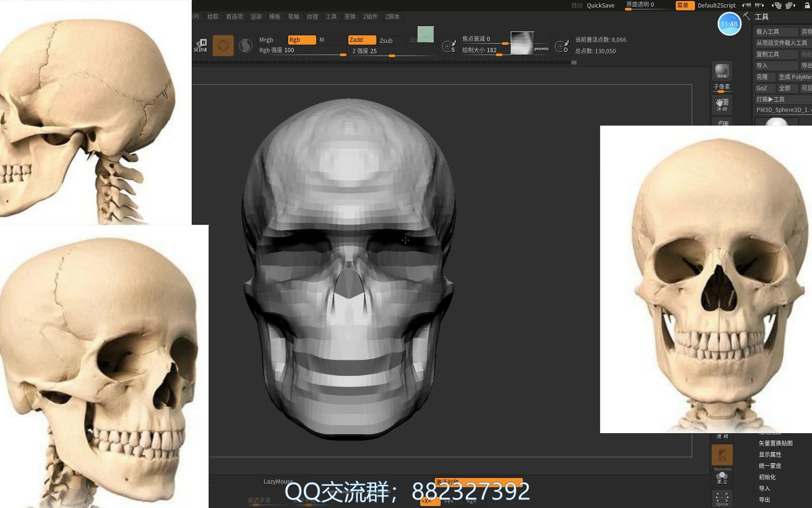The width and height of the screenshot is (812, 508).
Task: Click the right-pointing stripe arrows layout icon
Action: 759,6
